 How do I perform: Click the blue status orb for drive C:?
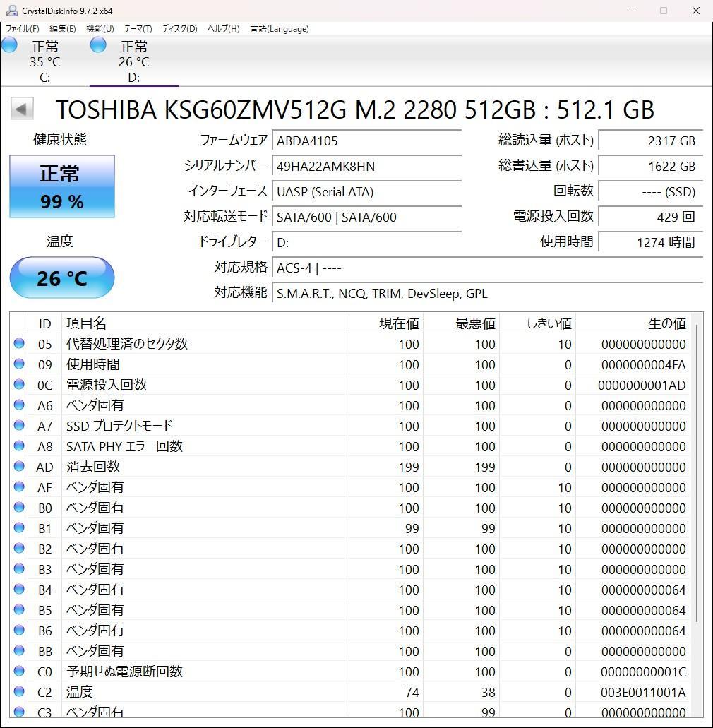[x=9, y=45]
